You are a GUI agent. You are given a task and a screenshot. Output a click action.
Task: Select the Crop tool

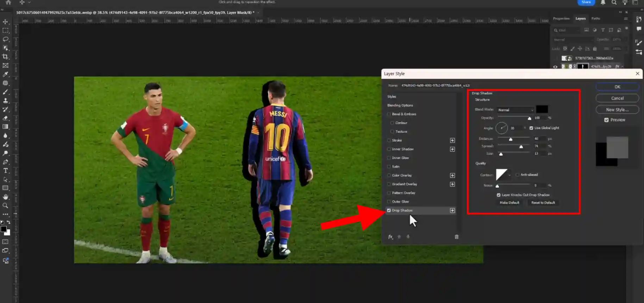[x=6, y=57]
